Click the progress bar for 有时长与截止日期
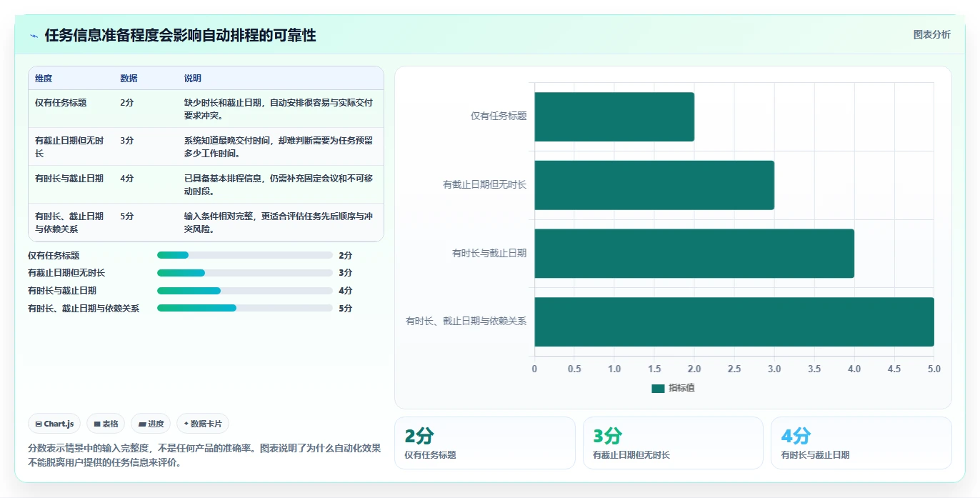 [x=245, y=291]
